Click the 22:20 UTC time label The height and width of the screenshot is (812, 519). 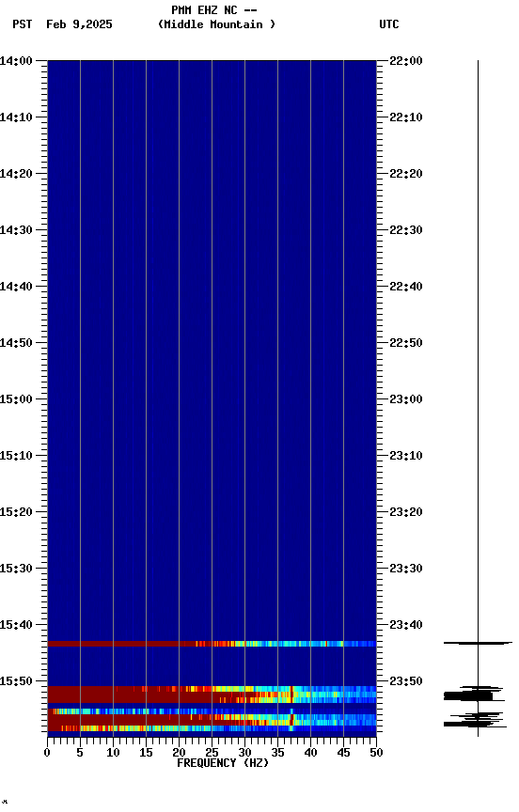[x=406, y=174]
